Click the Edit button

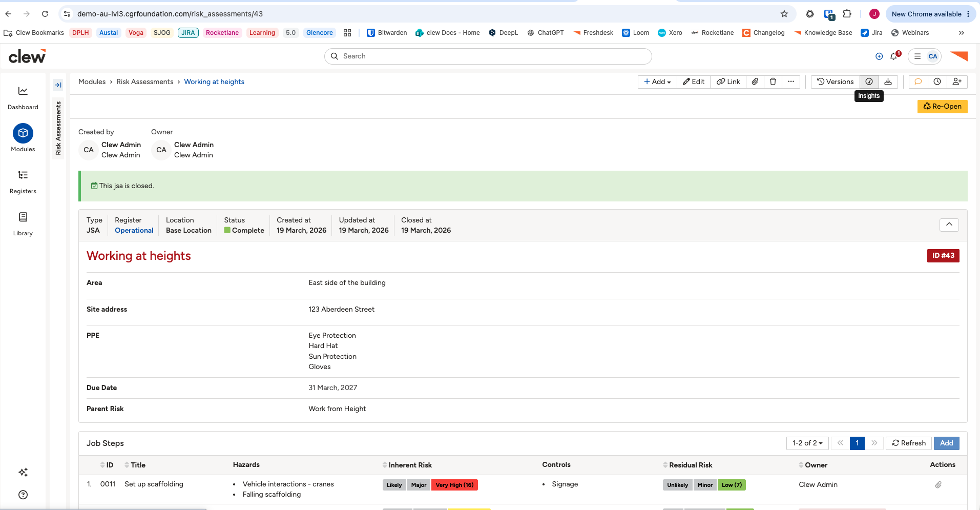[x=694, y=81]
